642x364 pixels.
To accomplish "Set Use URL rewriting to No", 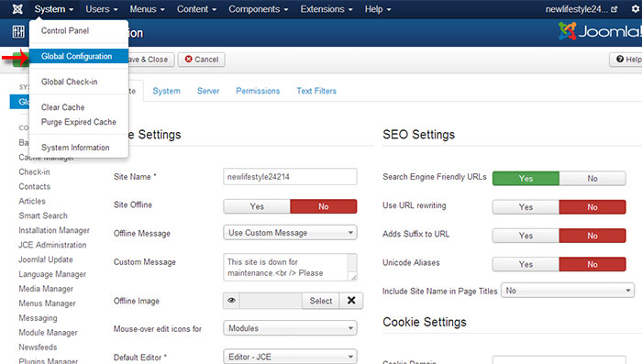I will tap(592, 207).
